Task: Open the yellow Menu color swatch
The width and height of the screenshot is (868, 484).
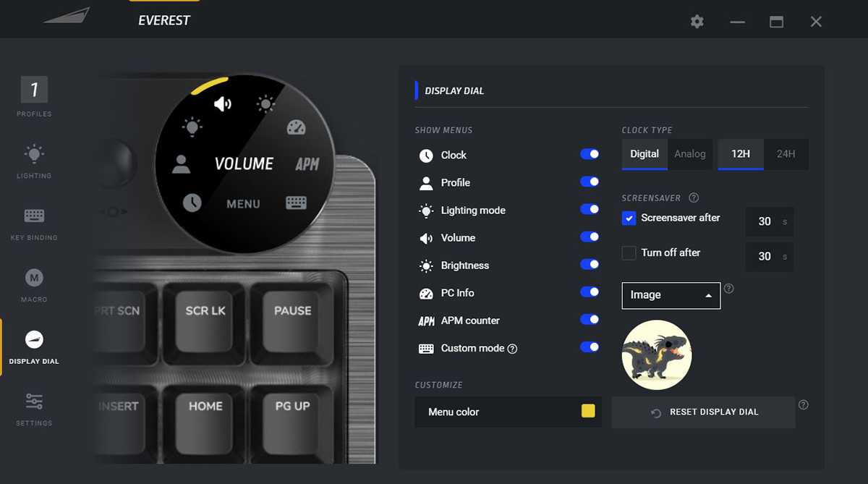Action: (588, 412)
